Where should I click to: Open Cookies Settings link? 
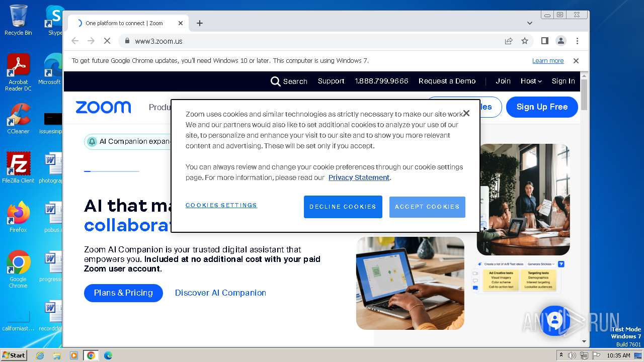pos(221,205)
